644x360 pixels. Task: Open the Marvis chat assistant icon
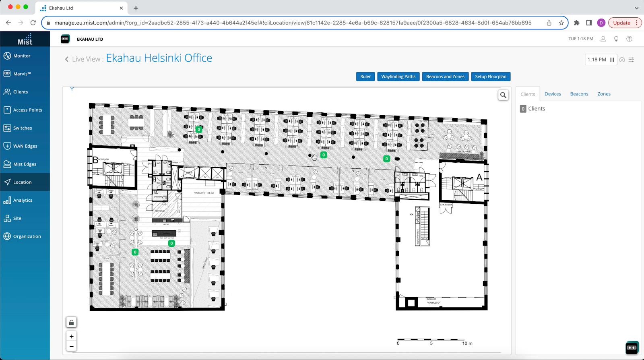(x=632, y=348)
